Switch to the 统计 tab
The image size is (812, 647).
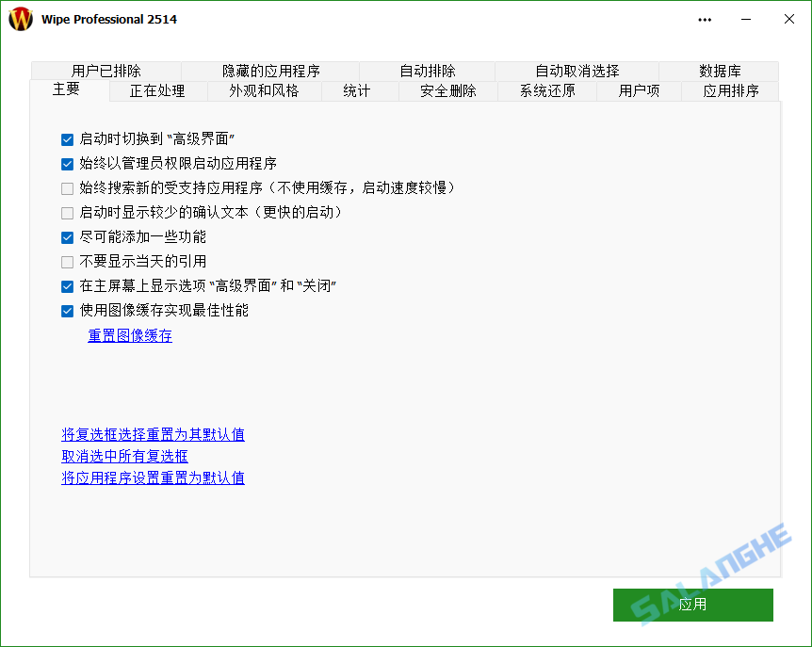click(x=358, y=90)
